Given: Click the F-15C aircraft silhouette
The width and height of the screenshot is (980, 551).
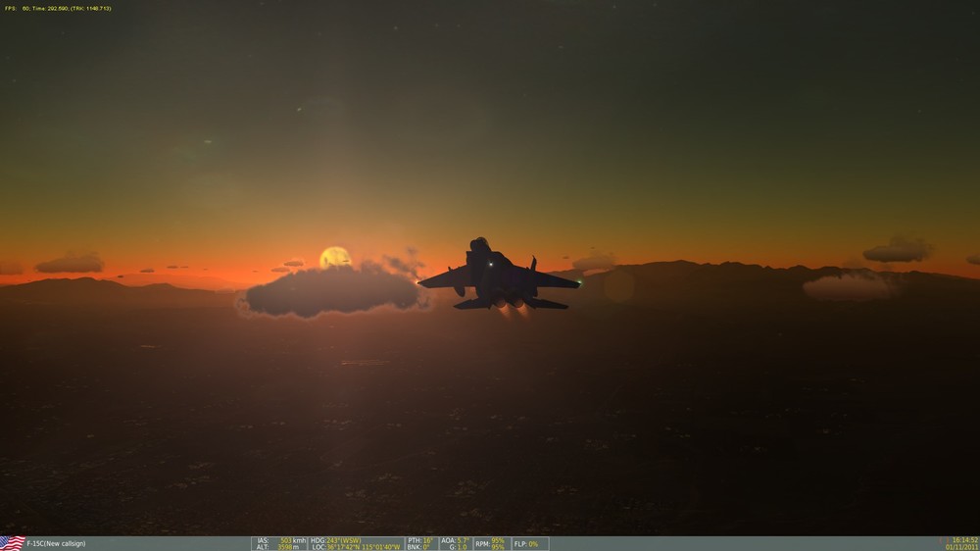Looking at the screenshot, I should [499, 275].
